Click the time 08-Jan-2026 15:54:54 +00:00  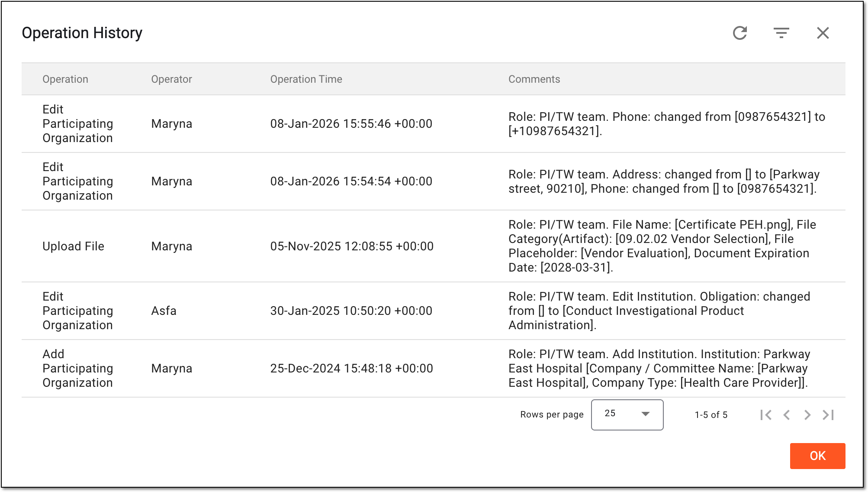[x=351, y=181]
